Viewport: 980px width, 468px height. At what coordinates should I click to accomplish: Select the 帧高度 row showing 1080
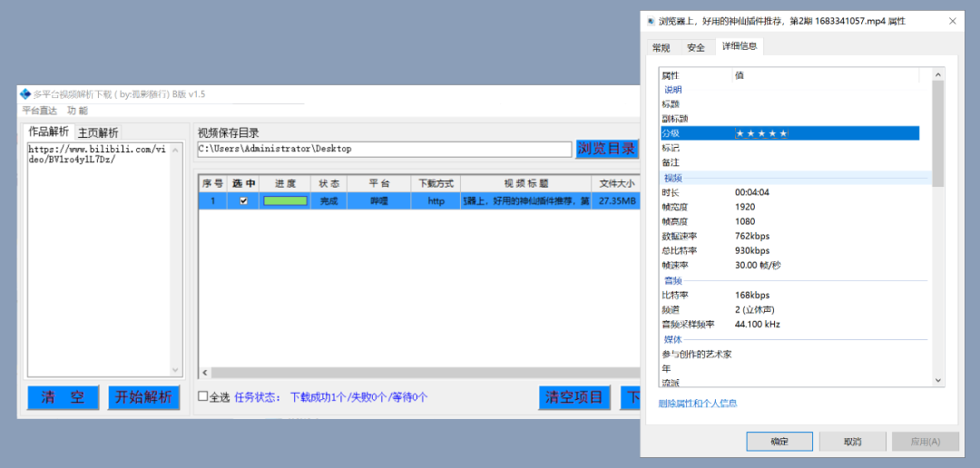(x=789, y=221)
